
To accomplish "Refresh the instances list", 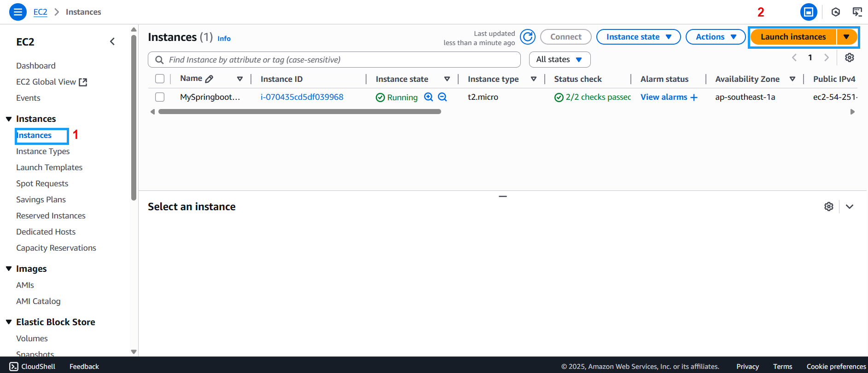I will click(528, 37).
